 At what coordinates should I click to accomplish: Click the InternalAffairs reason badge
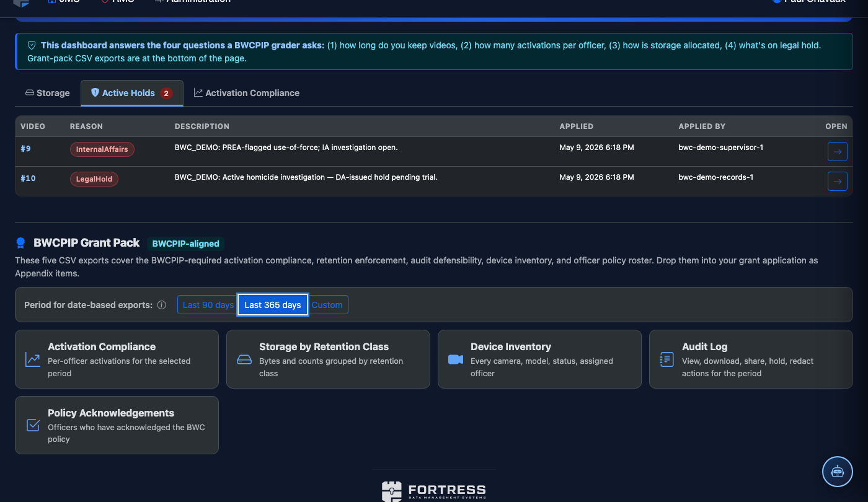[102, 149]
